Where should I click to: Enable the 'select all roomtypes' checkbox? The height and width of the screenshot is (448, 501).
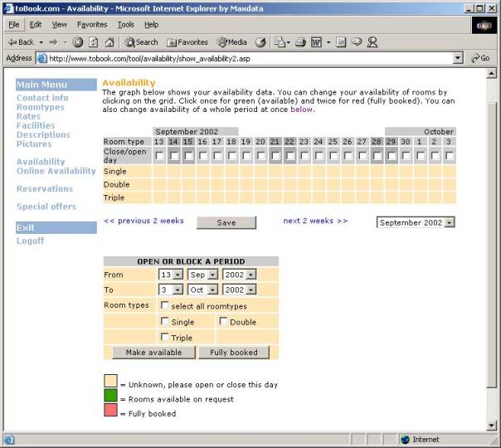(x=165, y=306)
